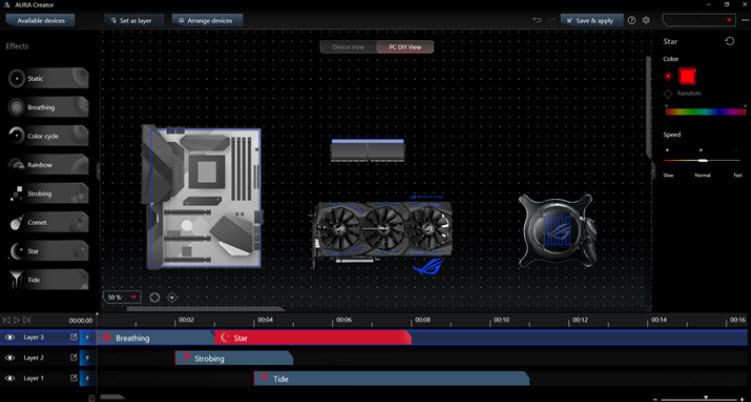Click the edit icon on Layer 2
Image resolution: width=751 pixels, height=402 pixels.
(73, 357)
